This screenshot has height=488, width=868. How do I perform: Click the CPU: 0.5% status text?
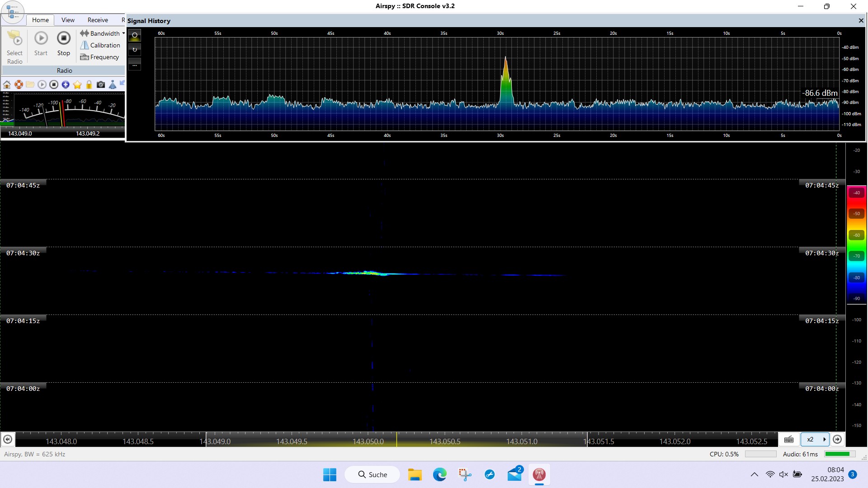click(x=724, y=454)
